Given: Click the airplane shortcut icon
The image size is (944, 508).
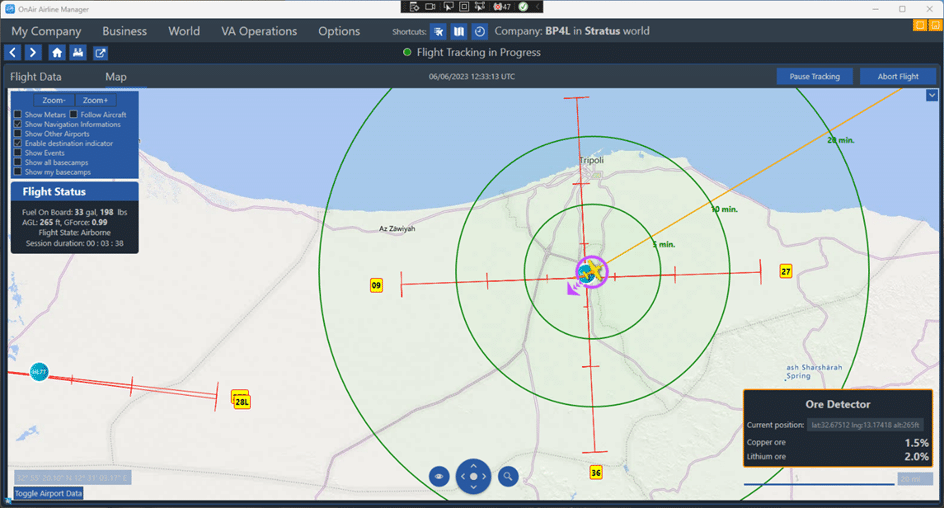Looking at the screenshot, I should [x=439, y=32].
